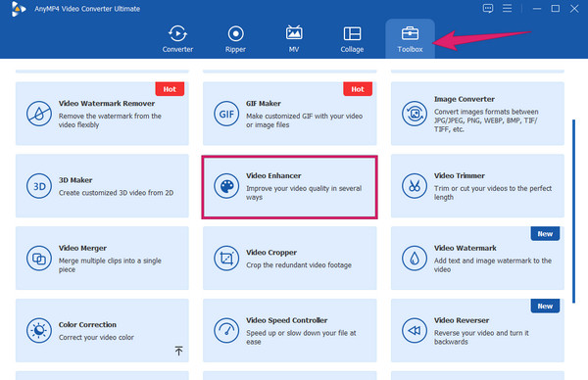This screenshot has width=588, height=380.
Task: Click 'Speed up or slow down your file' text
Action: pyautogui.click(x=301, y=337)
